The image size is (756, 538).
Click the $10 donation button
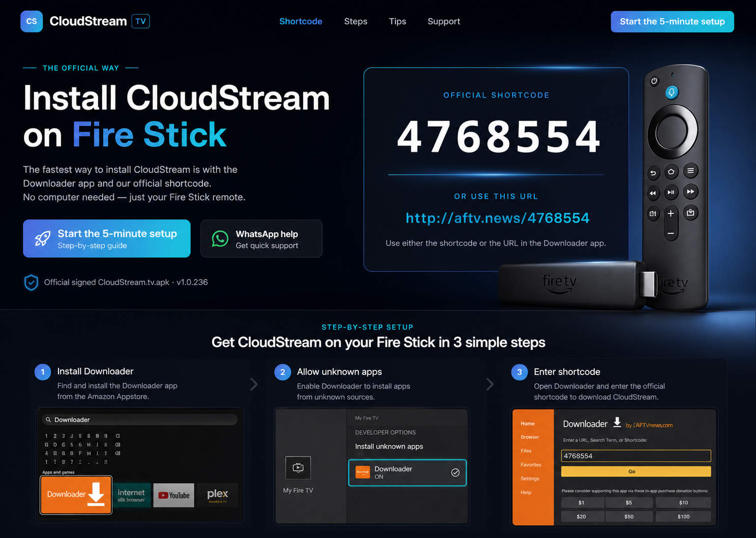tap(683, 502)
